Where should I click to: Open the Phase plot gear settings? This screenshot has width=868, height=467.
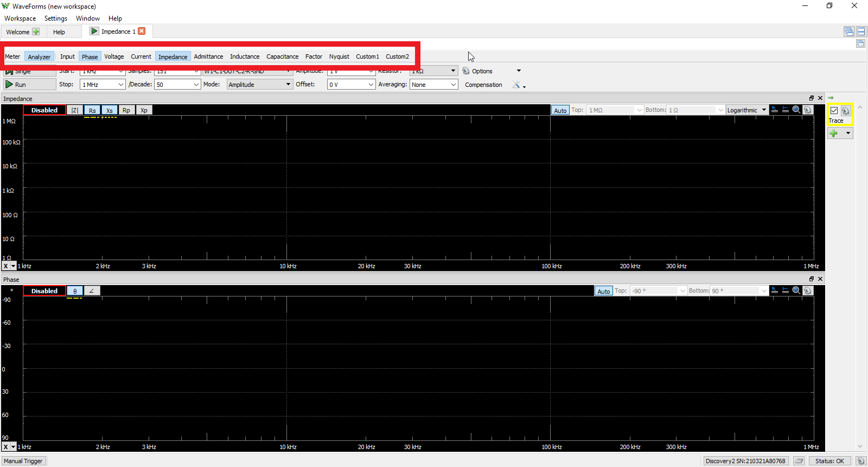pyautogui.click(x=808, y=291)
